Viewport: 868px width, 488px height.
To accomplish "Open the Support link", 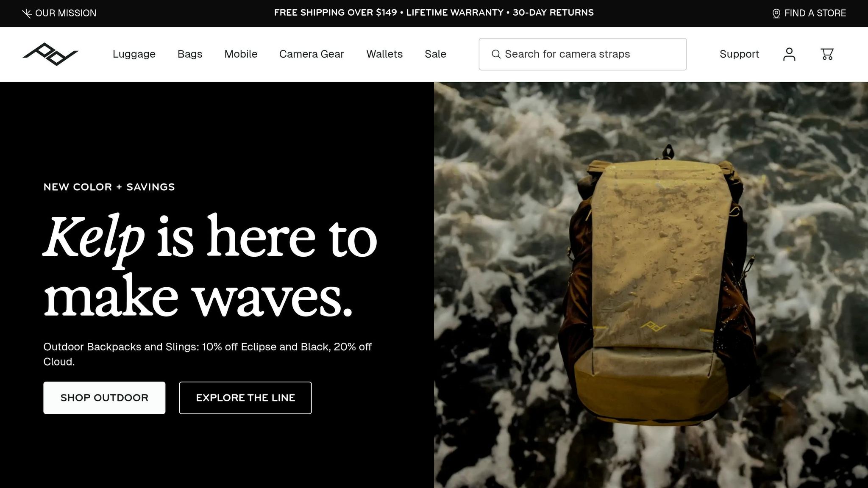I will pos(739,54).
